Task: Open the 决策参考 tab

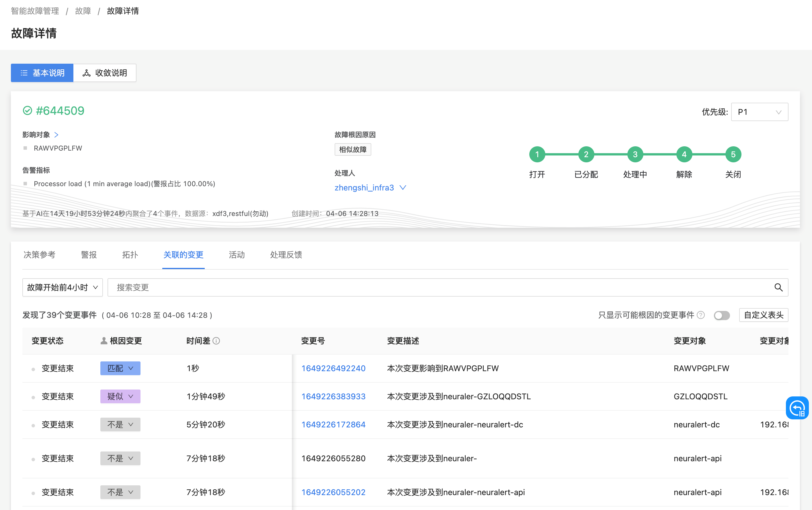Action: (40, 255)
